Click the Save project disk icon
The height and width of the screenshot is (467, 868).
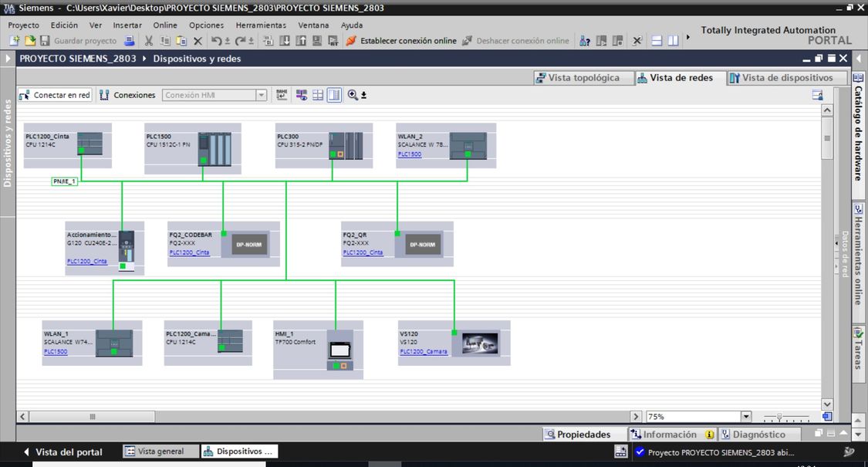pyautogui.click(x=45, y=41)
